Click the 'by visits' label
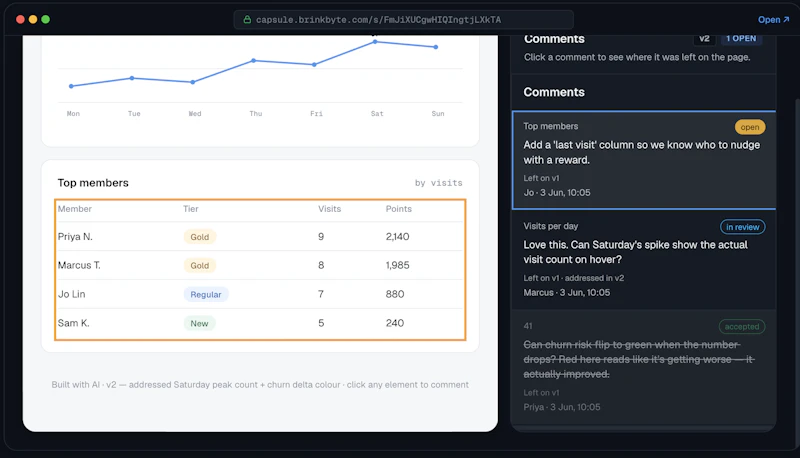Screen dimensions: 800x458 (x=439, y=183)
